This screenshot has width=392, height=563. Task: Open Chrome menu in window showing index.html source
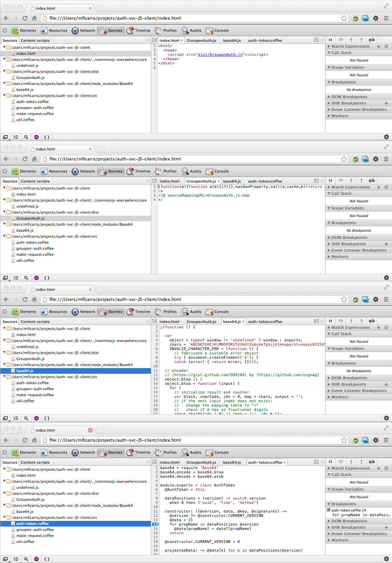386,18
